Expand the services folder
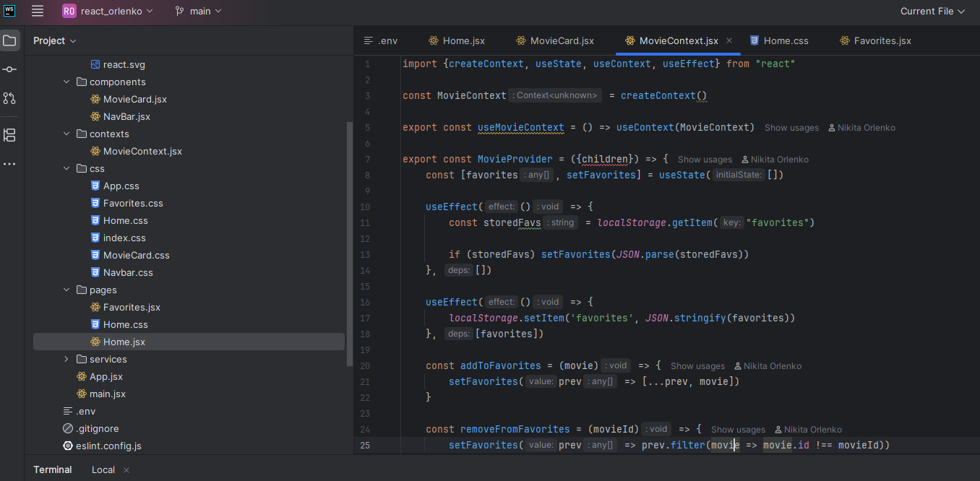This screenshot has width=980, height=481. pos(66,359)
